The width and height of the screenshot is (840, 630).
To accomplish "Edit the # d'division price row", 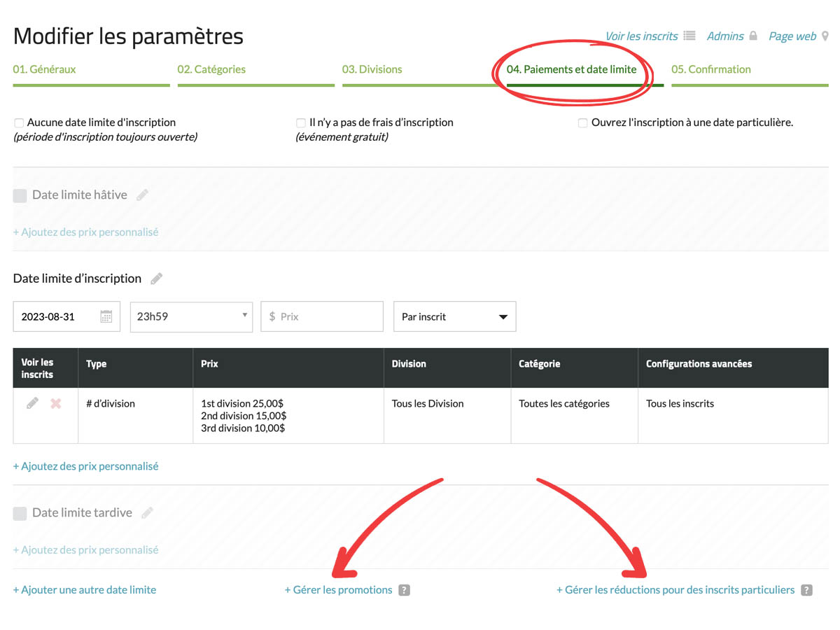I will pos(32,404).
